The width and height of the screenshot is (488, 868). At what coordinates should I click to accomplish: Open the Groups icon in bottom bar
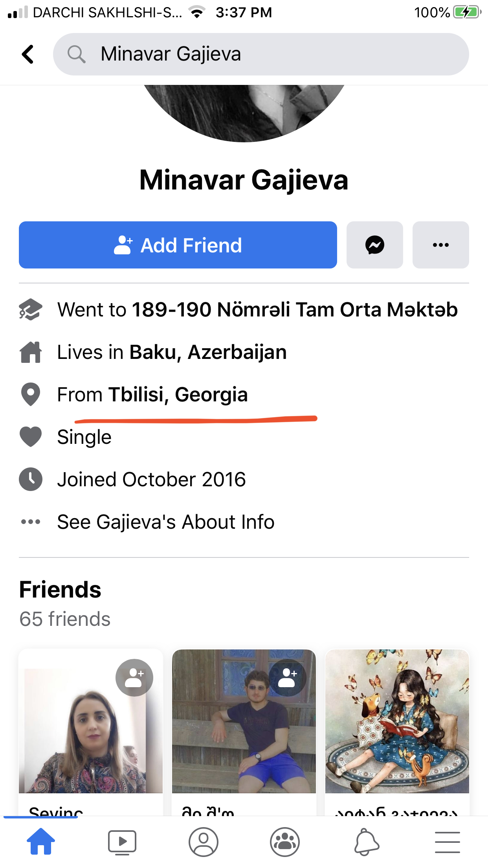pos(285,842)
